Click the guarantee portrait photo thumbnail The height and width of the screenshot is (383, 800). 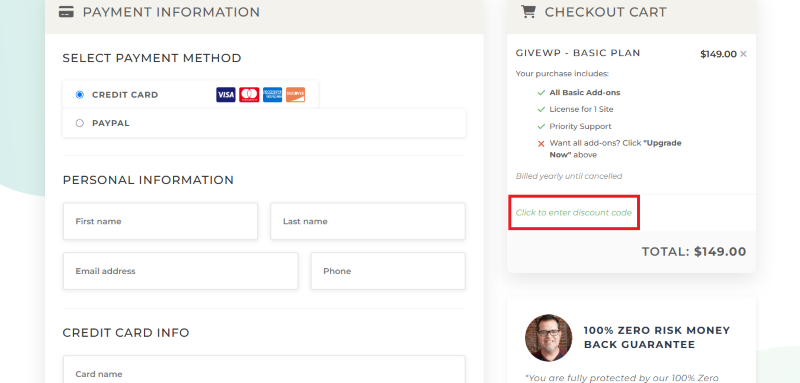click(x=548, y=338)
